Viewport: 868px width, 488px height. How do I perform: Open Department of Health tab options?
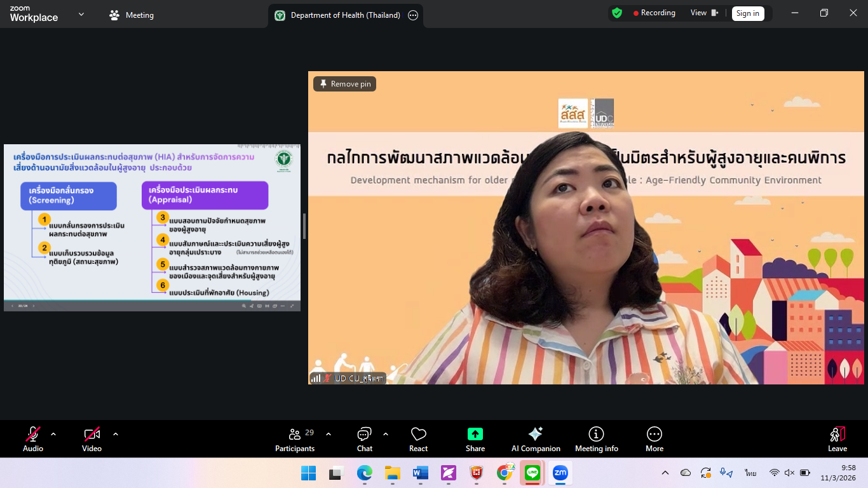pyautogui.click(x=413, y=15)
